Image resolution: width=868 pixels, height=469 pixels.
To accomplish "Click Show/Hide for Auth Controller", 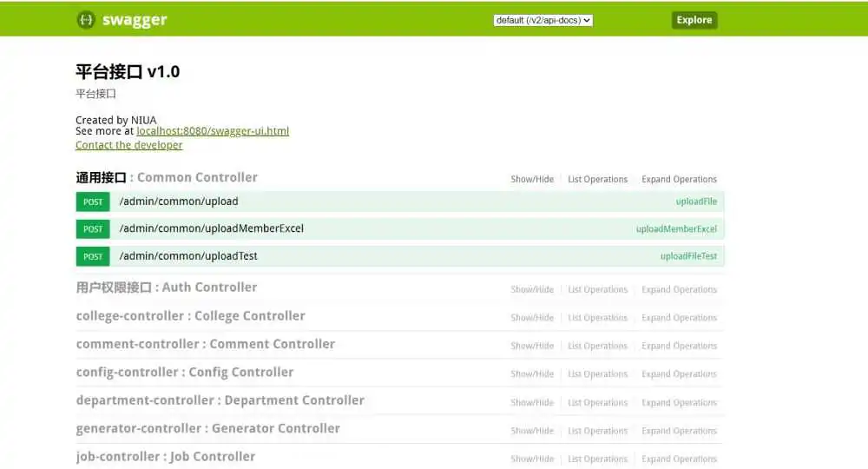I will point(532,289).
